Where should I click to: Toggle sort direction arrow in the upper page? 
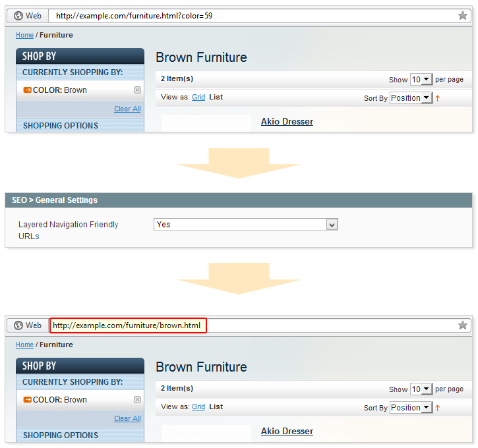pyautogui.click(x=437, y=98)
